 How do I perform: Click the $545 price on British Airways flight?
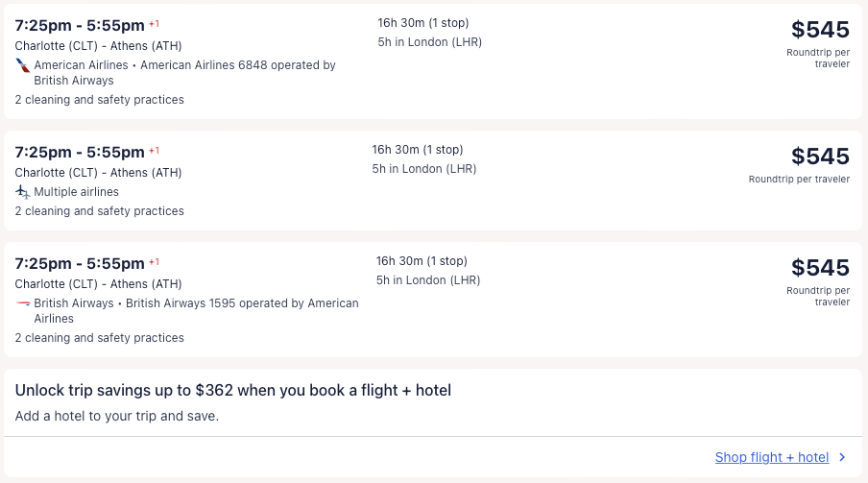pos(820,268)
